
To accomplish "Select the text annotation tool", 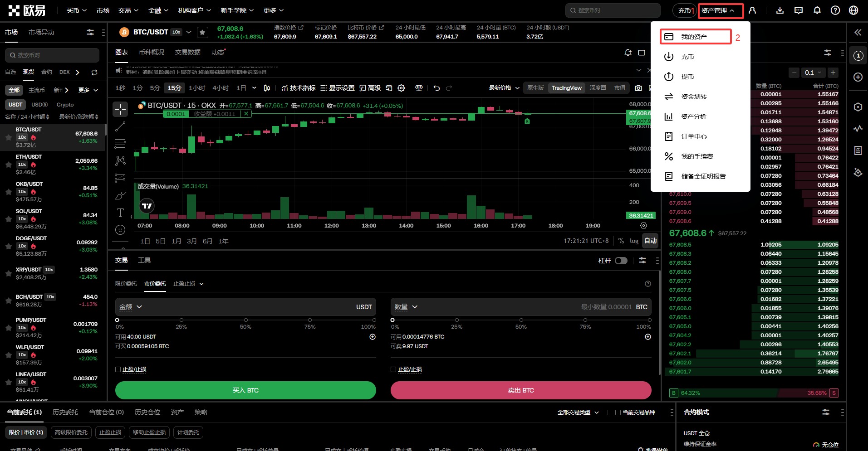I will [120, 213].
